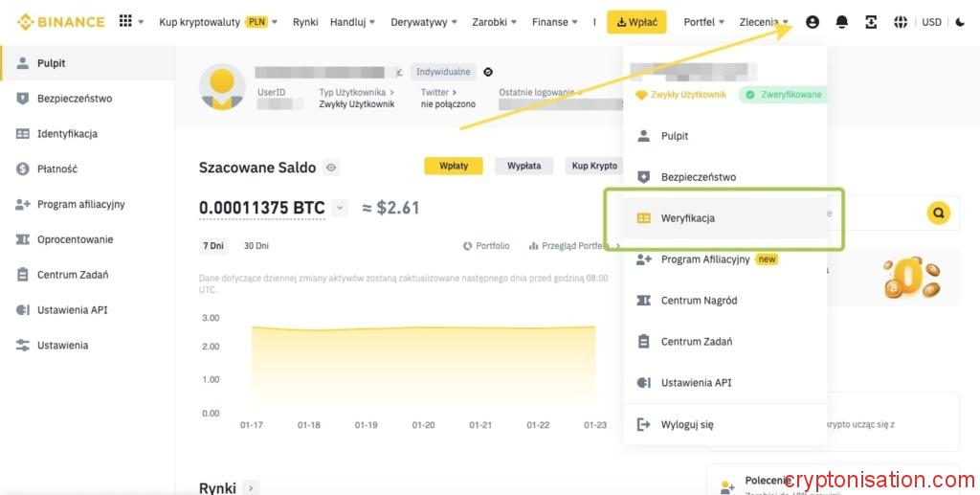Select Ustawienia API in profile dropdown
Screen dimensions: 980x495
click(725, 383)
